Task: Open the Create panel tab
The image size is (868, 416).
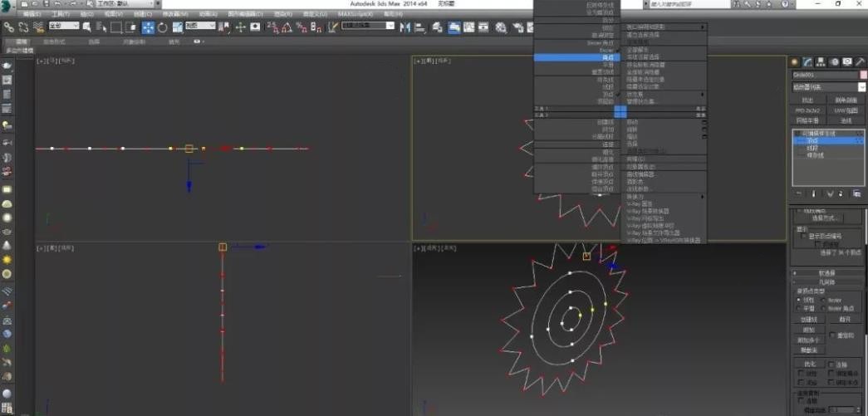Action: pos(795,61)
